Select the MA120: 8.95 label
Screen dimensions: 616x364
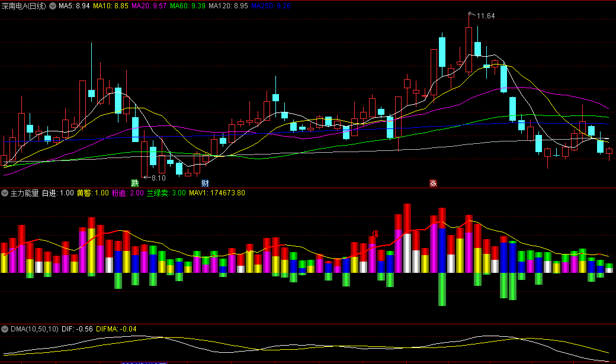pyautogui.click(x=228, y=6)
